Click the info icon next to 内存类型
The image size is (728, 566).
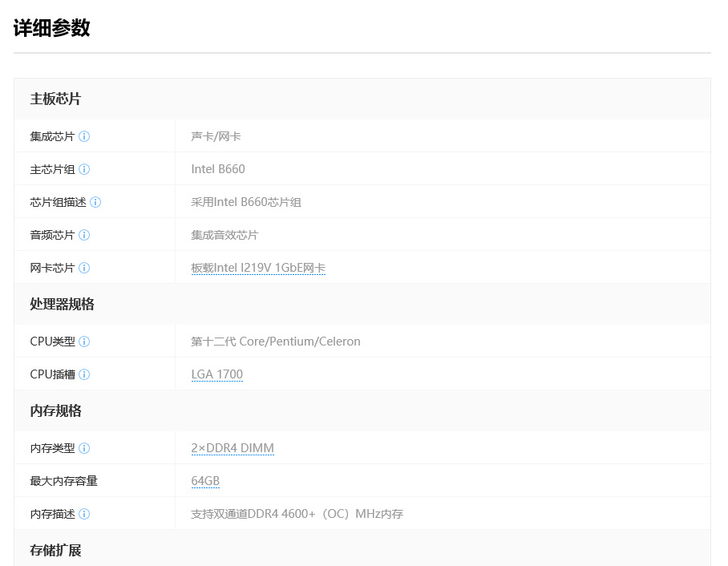pyautogui.click(x=84, y=448)
